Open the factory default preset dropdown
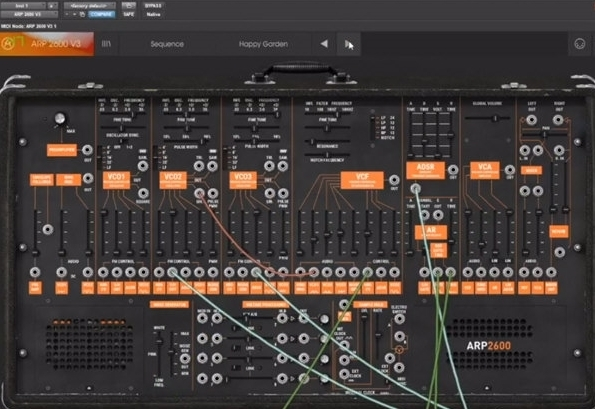Screen dimensions: 595x409 (90, 6)
